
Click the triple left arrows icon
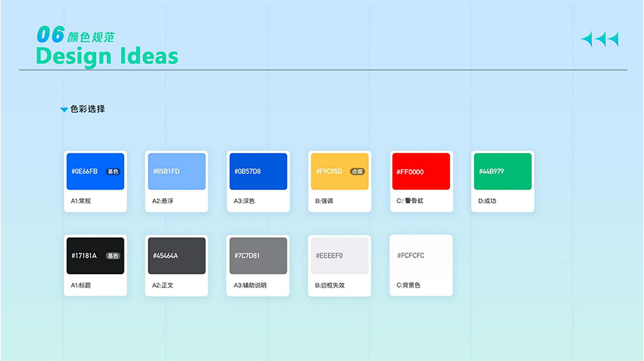[x=599, y=39]
